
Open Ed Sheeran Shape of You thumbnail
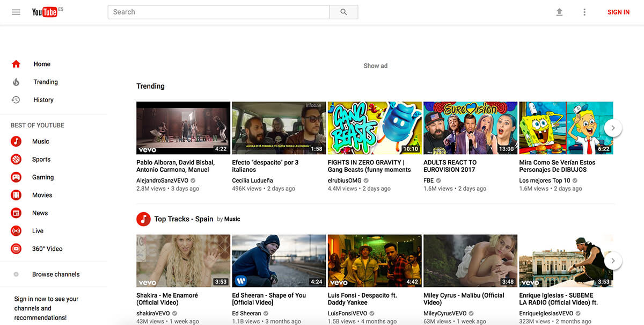pyautogui.click(x=279, y=261)
